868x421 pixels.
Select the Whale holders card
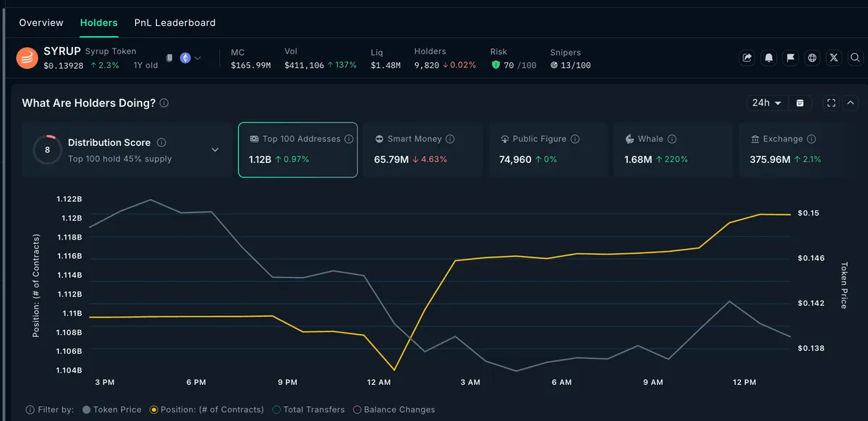click(673, 150)
